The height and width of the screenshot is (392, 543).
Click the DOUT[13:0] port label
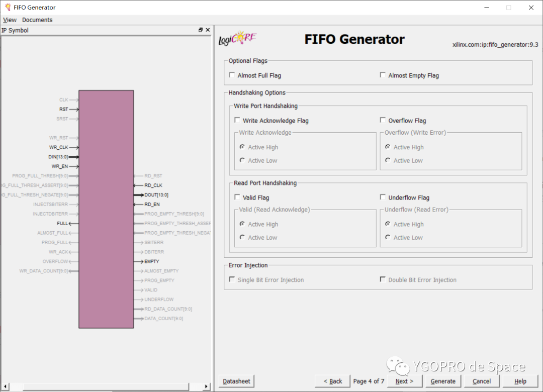pos(156,195)
